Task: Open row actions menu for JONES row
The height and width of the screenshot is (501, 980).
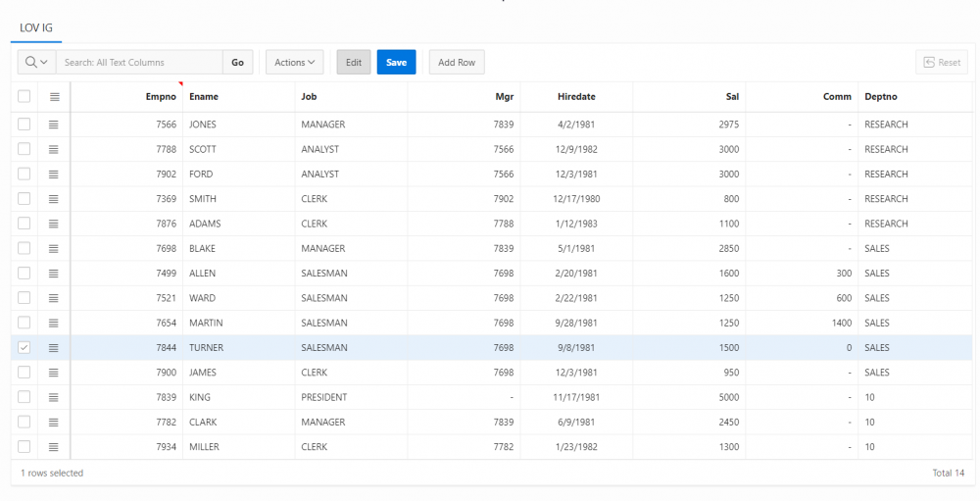Action: (54, 125)
